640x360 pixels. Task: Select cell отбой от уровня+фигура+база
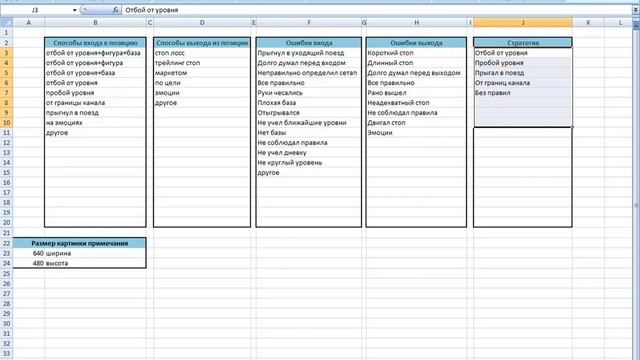95,53
